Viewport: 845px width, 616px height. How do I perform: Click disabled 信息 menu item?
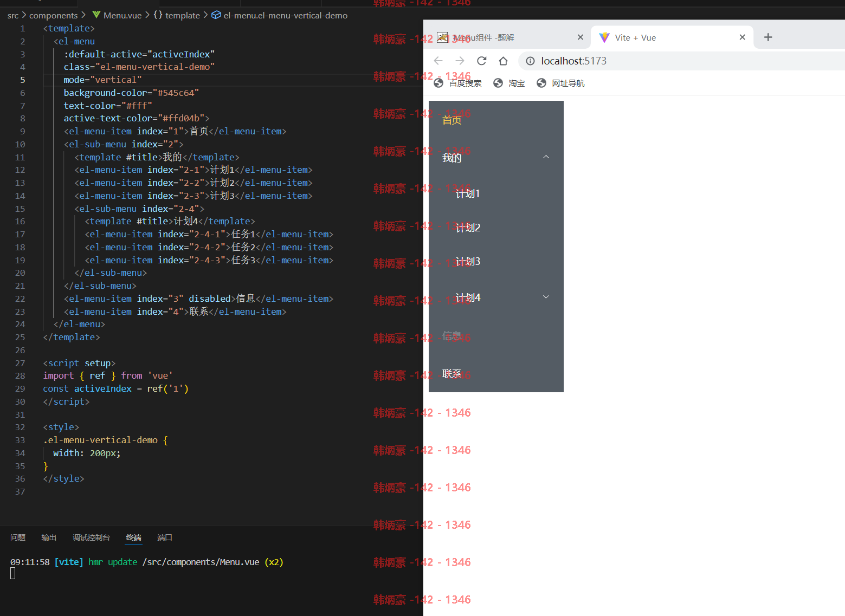(496, 336)
